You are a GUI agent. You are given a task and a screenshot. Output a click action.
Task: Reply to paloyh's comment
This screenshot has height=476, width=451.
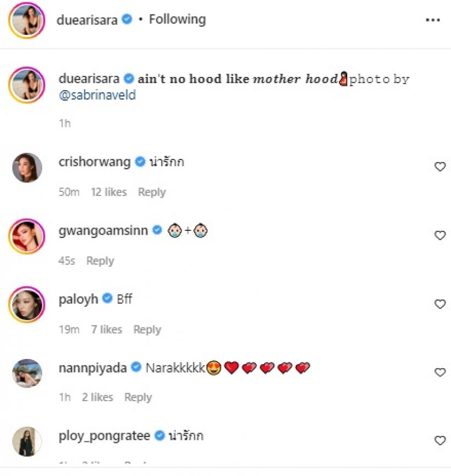point(147,329)
